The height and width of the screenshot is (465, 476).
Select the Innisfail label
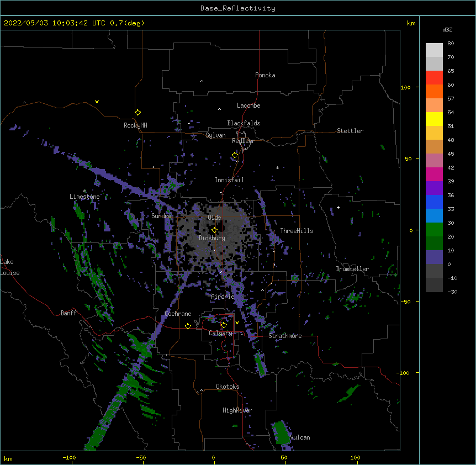[229, 180]
